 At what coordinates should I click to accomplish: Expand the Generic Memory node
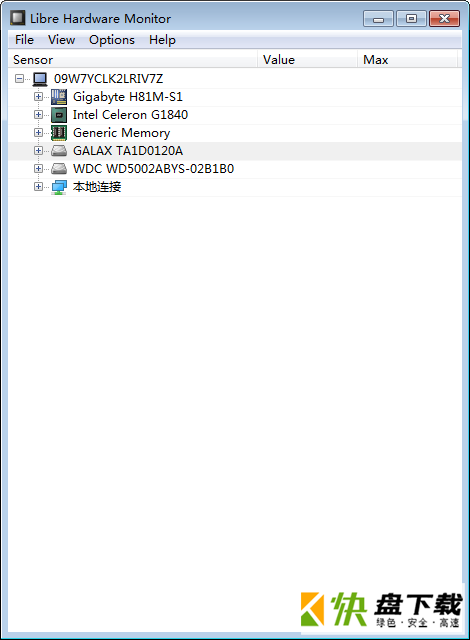[38, 133]
